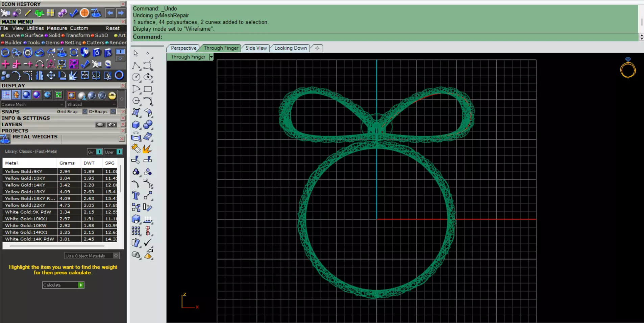
Task: Select the Ellipse tool in the side toolbar
Action: pyautogui.click(x=148, y=77)
